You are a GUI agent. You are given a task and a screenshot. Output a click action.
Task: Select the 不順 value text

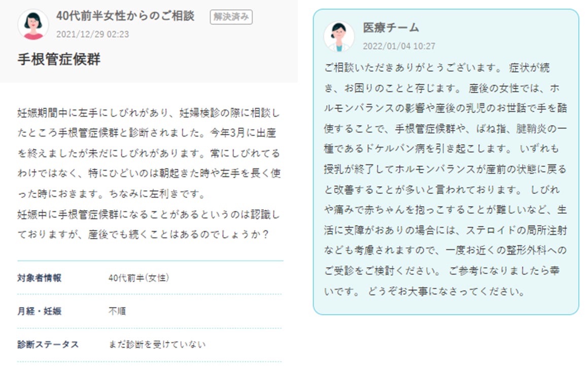click(117, 311)
